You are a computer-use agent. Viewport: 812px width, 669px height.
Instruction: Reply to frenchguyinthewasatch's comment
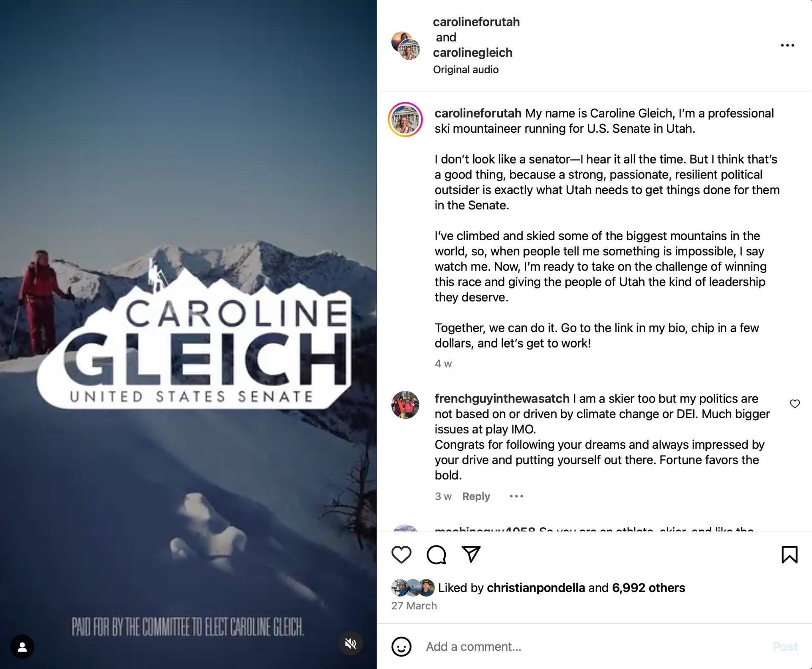[x=476, y=496]
